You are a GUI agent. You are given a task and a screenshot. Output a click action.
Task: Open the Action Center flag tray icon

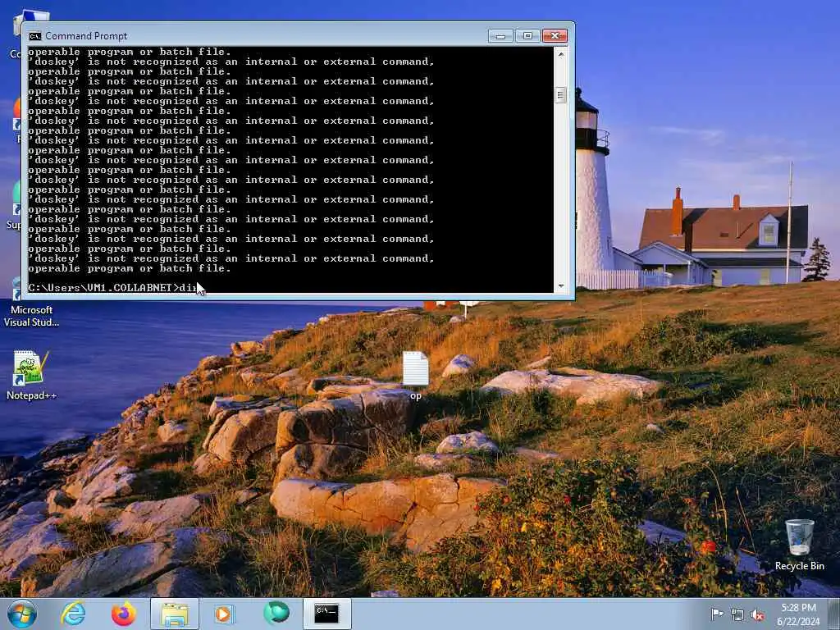pos(717,614)
